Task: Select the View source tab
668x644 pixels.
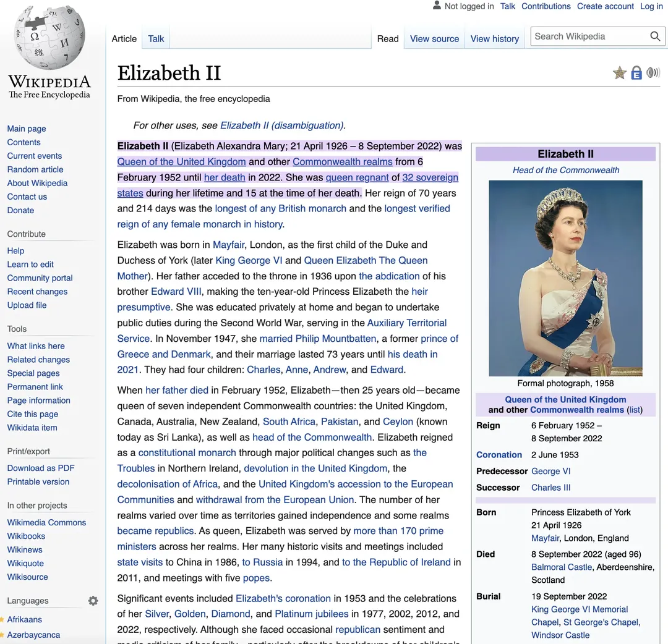Action: tap(434, 38)
